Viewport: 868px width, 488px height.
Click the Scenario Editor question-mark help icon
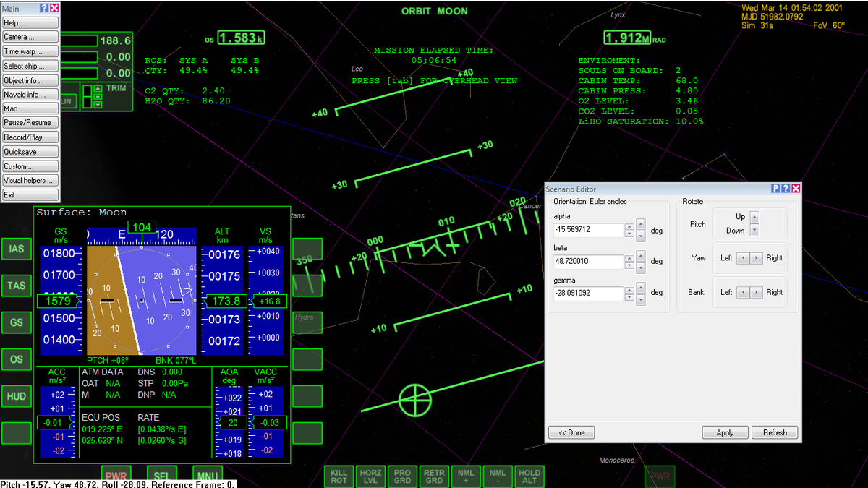tap(786, 189)
